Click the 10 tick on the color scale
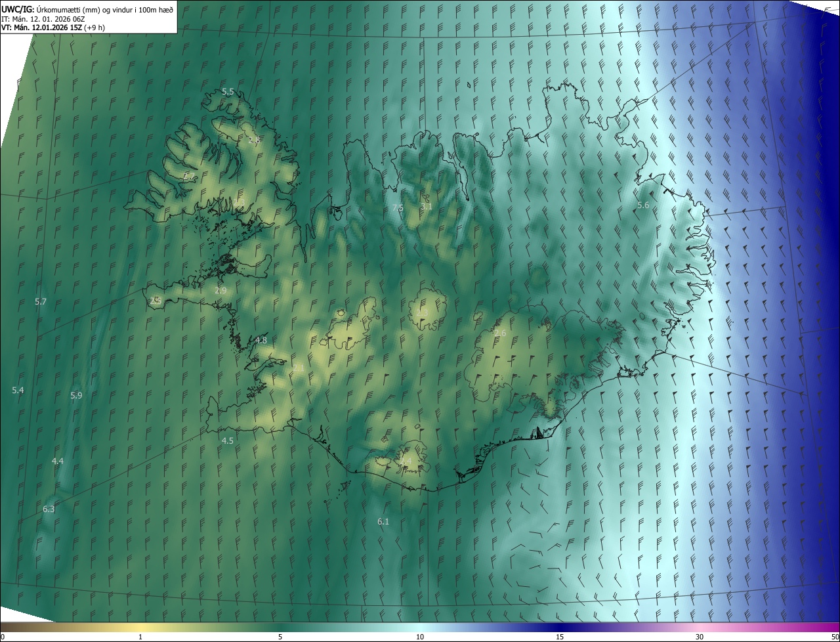Image resolution: width=840 pixels, height=642 pixels. tap(420, 637)
